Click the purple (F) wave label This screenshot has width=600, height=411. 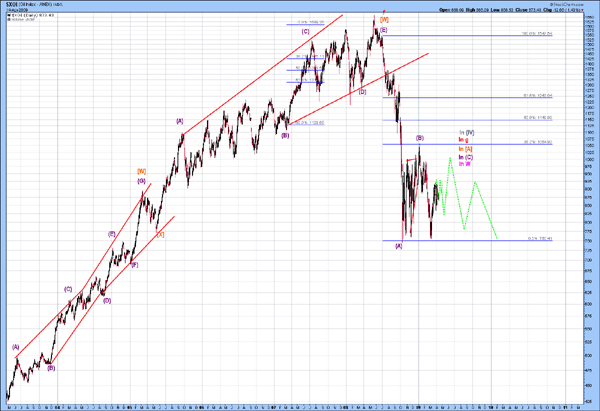coord(134,265)
